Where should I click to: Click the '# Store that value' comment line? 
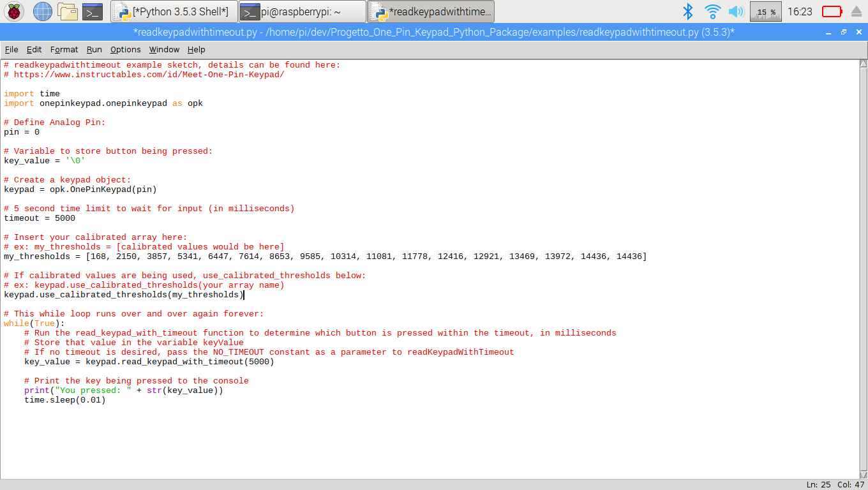[x=134, y=343]
